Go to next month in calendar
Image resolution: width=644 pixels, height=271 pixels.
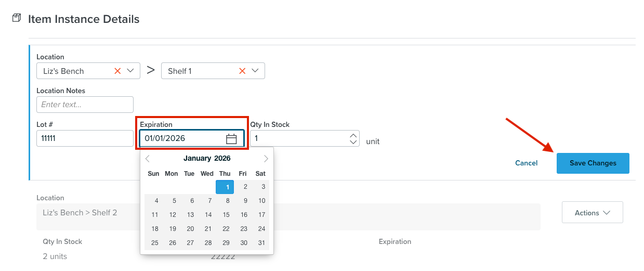(x=266, y=159)
